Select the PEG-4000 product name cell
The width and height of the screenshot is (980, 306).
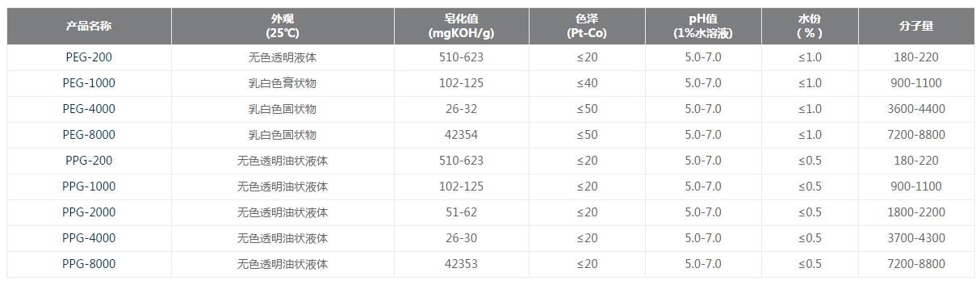tap(89, 109)
